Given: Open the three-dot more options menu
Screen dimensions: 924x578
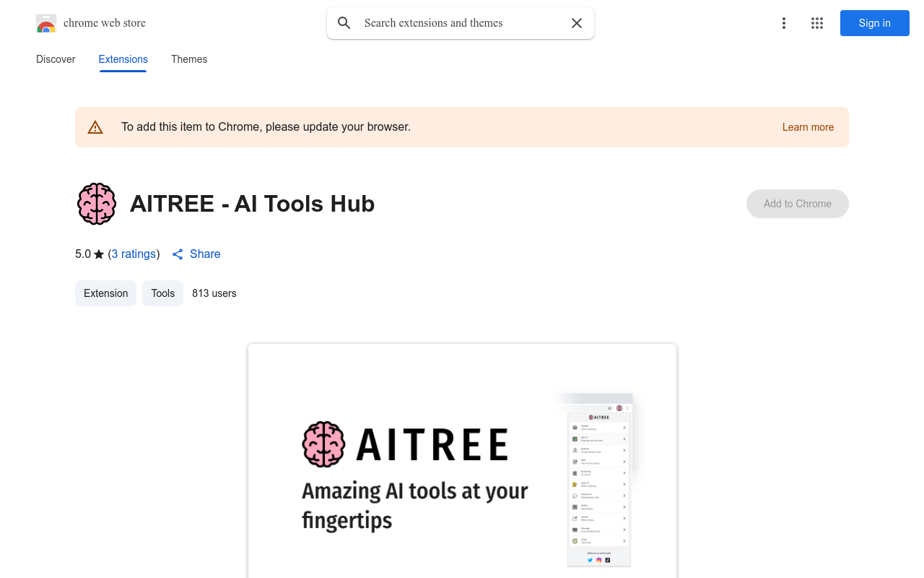Looking at the screenshot, I should (784, 23).
